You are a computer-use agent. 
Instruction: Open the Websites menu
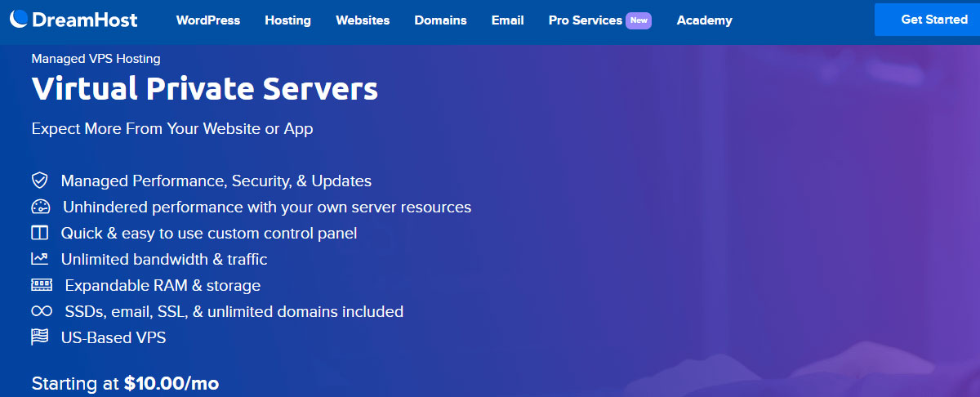click(363, 20)
